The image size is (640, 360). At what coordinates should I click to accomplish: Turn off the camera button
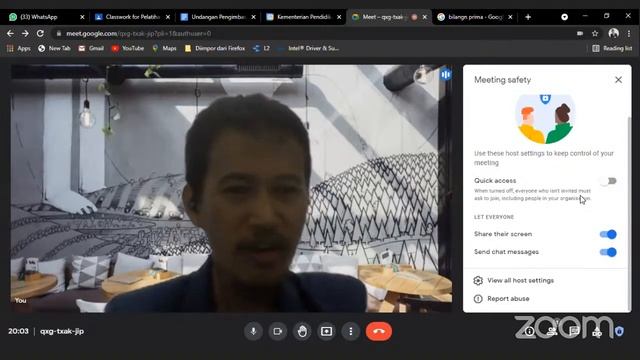(278, 331)
